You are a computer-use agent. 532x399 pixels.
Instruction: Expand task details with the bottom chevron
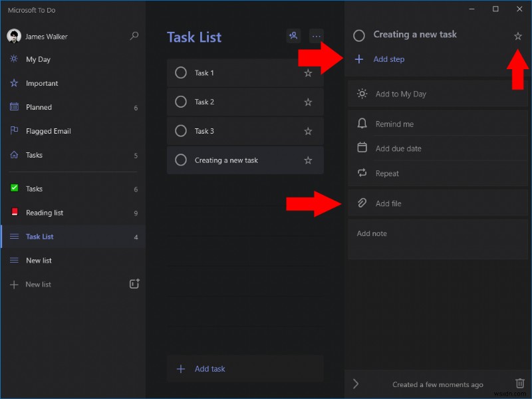point(355,384)
